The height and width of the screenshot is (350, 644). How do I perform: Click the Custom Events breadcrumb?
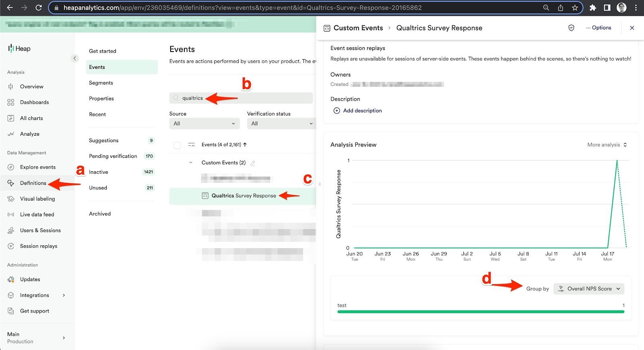click(358, 28)
